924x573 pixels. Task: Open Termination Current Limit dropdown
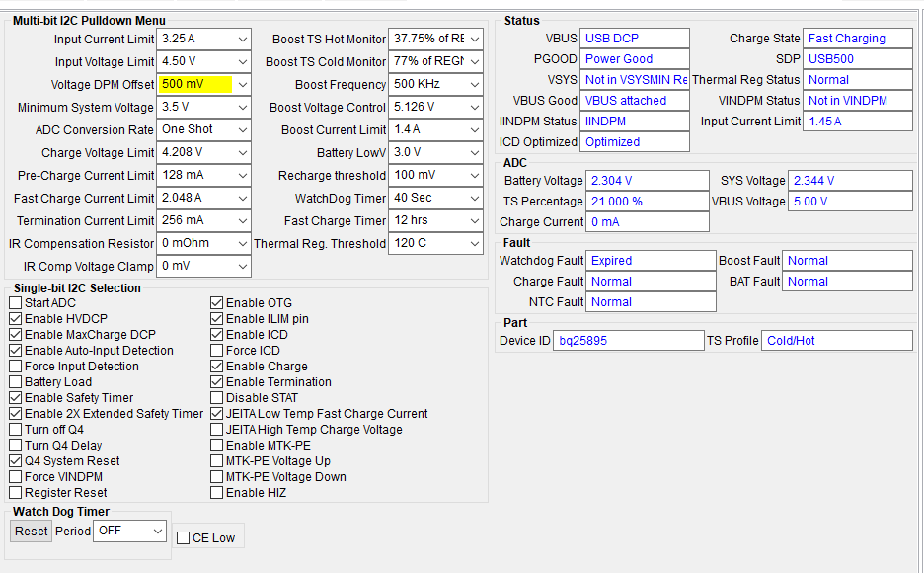pyautogui.click(x=203, y=220)
